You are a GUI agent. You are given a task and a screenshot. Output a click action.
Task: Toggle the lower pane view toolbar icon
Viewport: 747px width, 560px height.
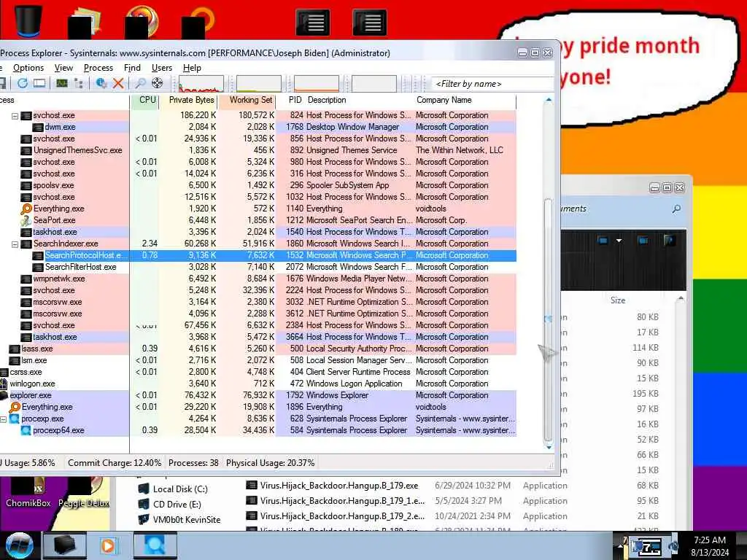coord(39,83)
